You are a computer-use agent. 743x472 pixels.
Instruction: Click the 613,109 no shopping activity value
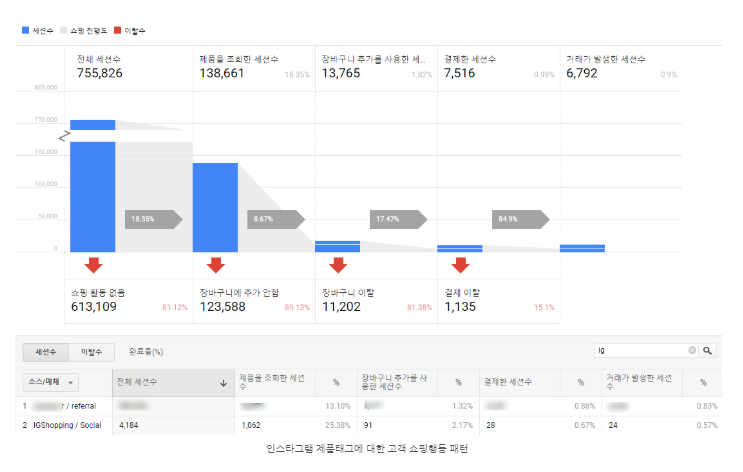click(94, 307)
